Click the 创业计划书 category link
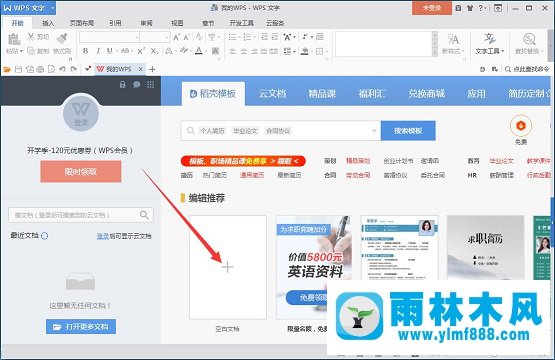 399,161
